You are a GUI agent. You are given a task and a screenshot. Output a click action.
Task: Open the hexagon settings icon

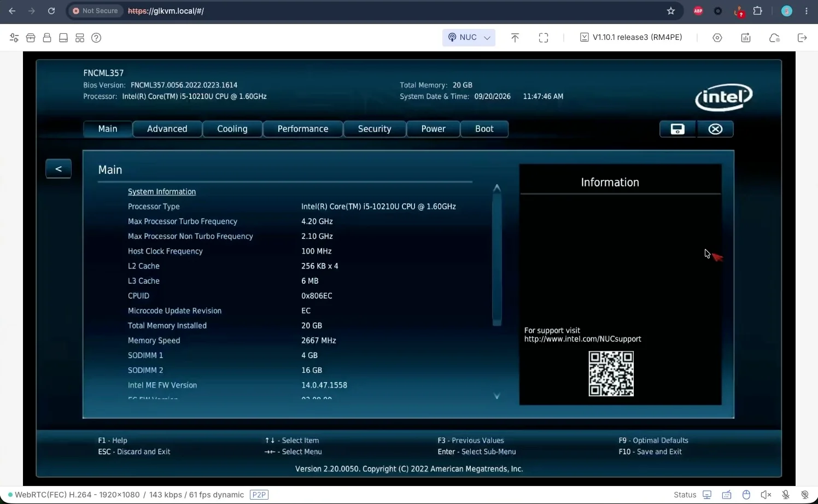pyautogui.click(x=717, y=38)
